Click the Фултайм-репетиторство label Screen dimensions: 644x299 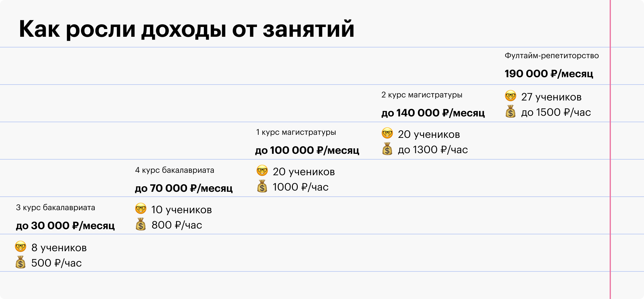coord(552,56)
